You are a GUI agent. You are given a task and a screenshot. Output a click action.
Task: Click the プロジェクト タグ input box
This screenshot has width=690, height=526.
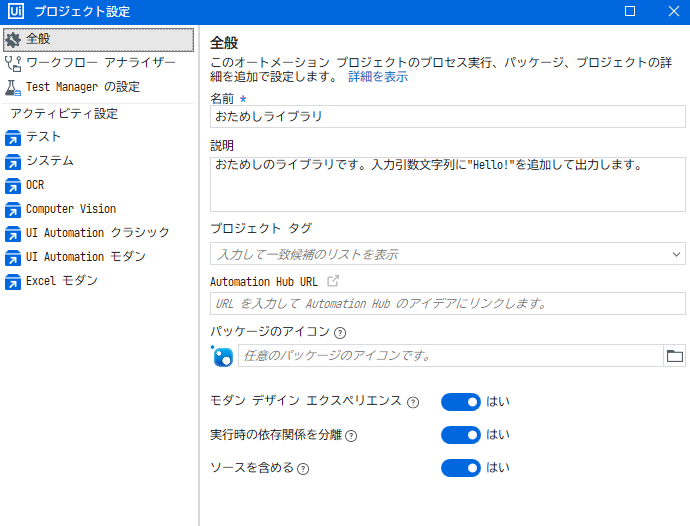point(448,254)
